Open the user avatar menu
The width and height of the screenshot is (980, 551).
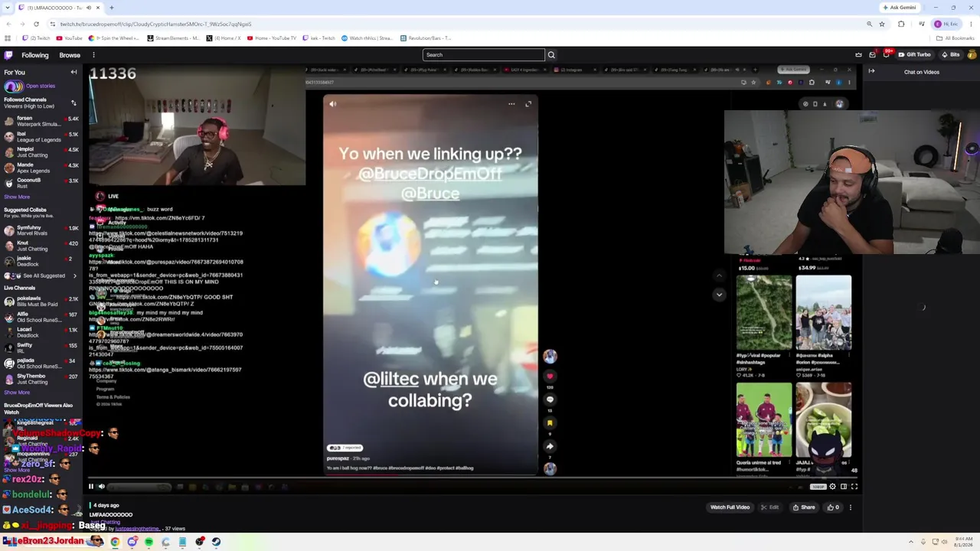click(972, 55)
